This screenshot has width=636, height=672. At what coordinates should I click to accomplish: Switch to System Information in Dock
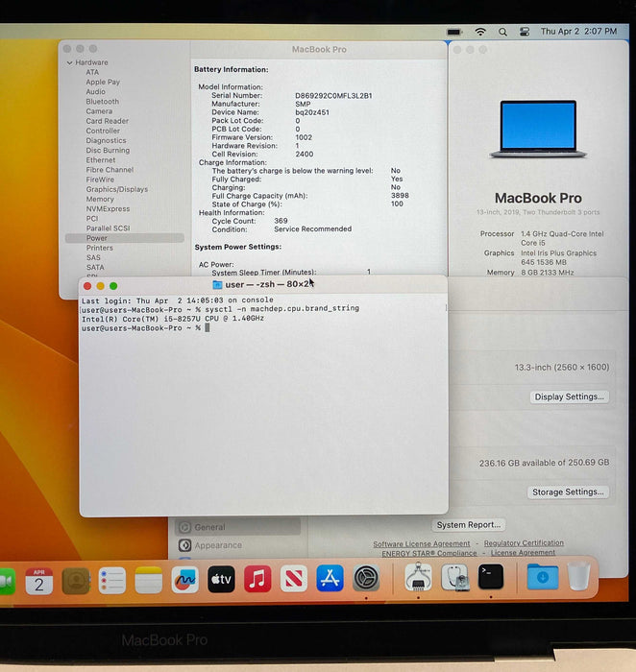click(x=418, y=577)
